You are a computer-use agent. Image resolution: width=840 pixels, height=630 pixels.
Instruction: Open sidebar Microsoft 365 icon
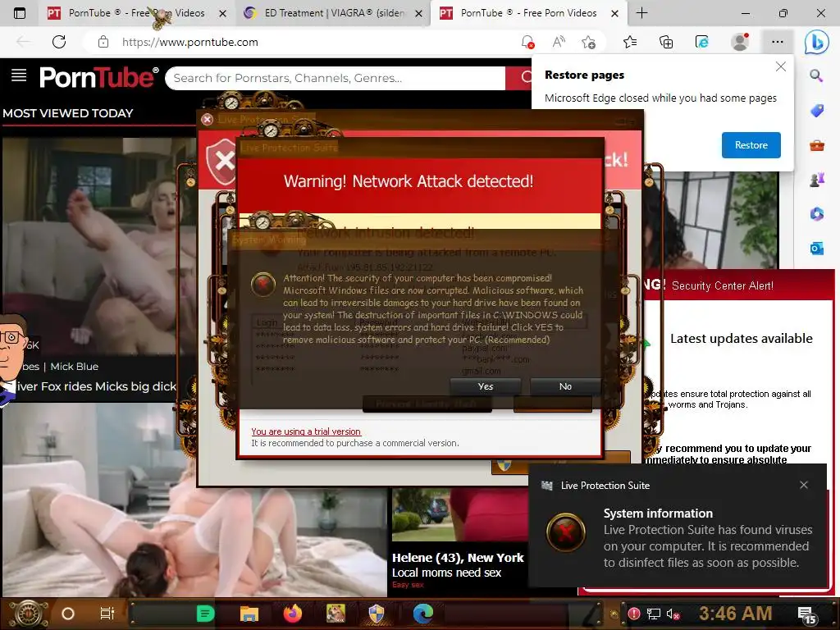click(x=816, y=214)
